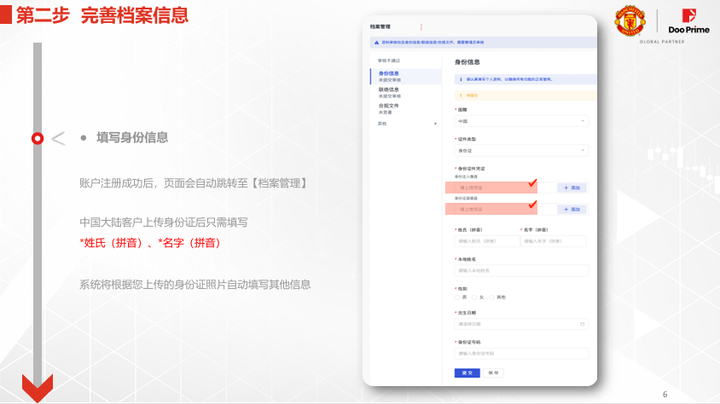
Task: Expand the 其他 section in sidebar
Action: click(406, 124)
